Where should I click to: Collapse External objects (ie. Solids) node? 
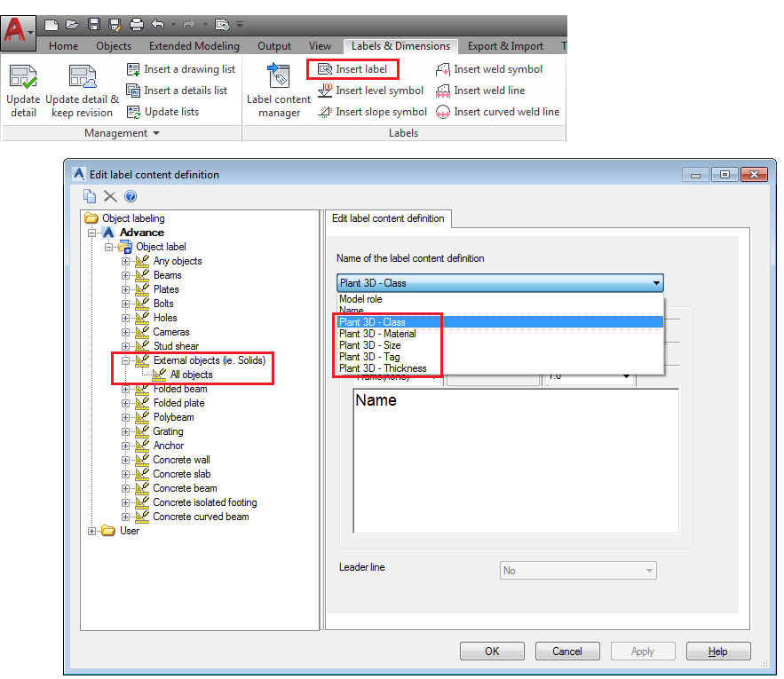pos(125,360)
